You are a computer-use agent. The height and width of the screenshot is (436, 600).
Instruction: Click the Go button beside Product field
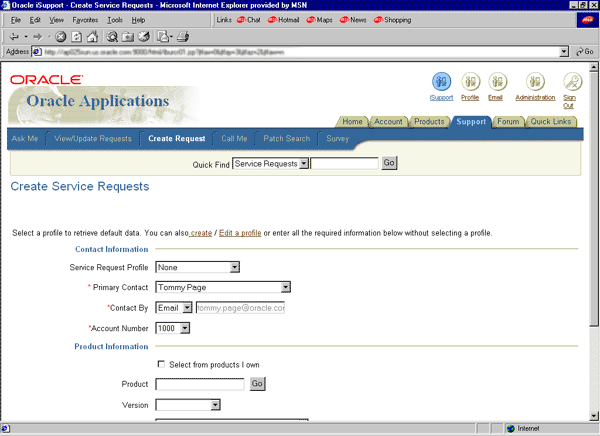pyautogui.click(x=257, y=384)
